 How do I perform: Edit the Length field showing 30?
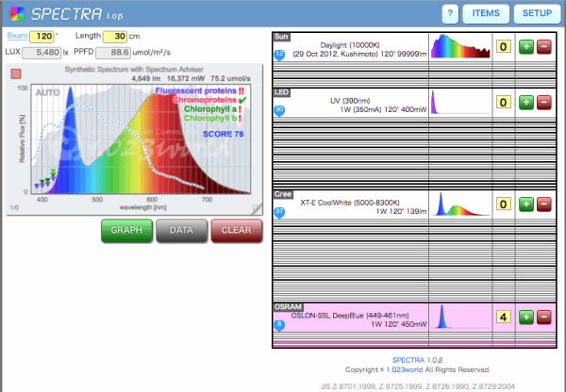pyautogui.click(x=115, y=37)
